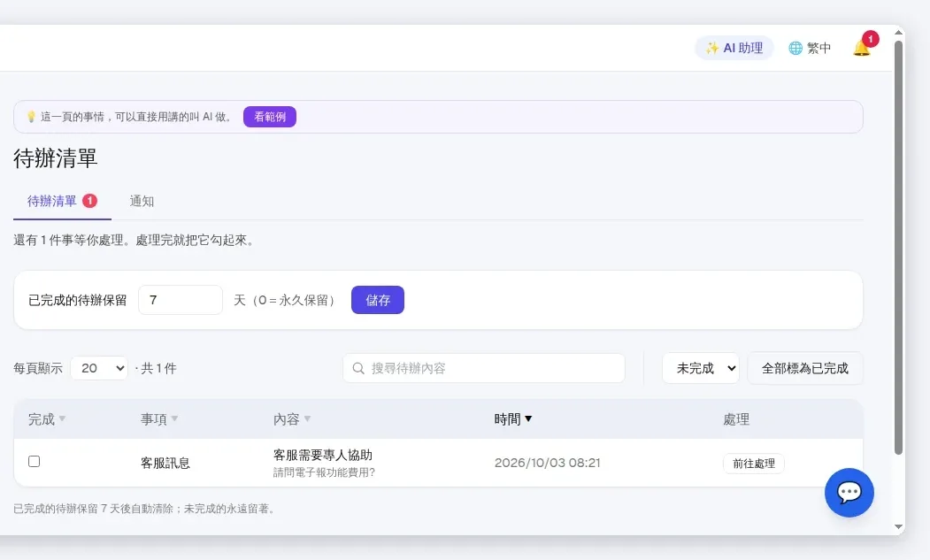This screenshot has width=930, height=560.
Task: Click the 請問電子報功能費用? text
Action: [x=324, y=472]
